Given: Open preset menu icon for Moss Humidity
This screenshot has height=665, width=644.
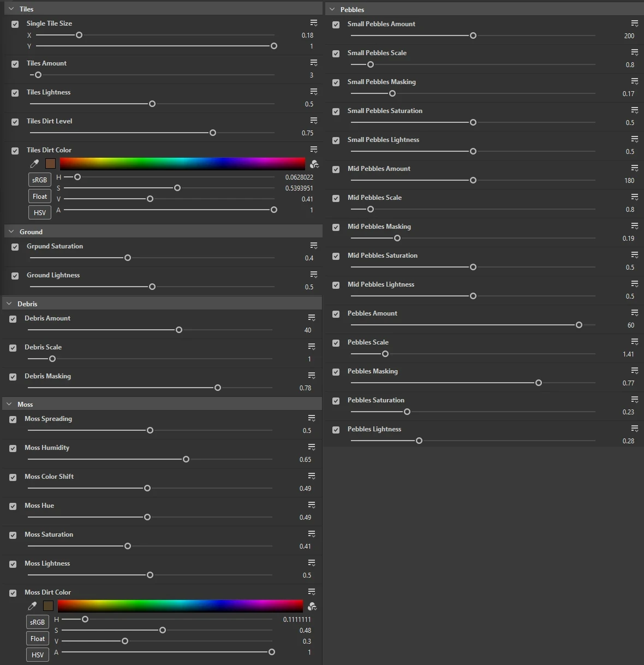Looking at the screenshot, I should (312, 447).
